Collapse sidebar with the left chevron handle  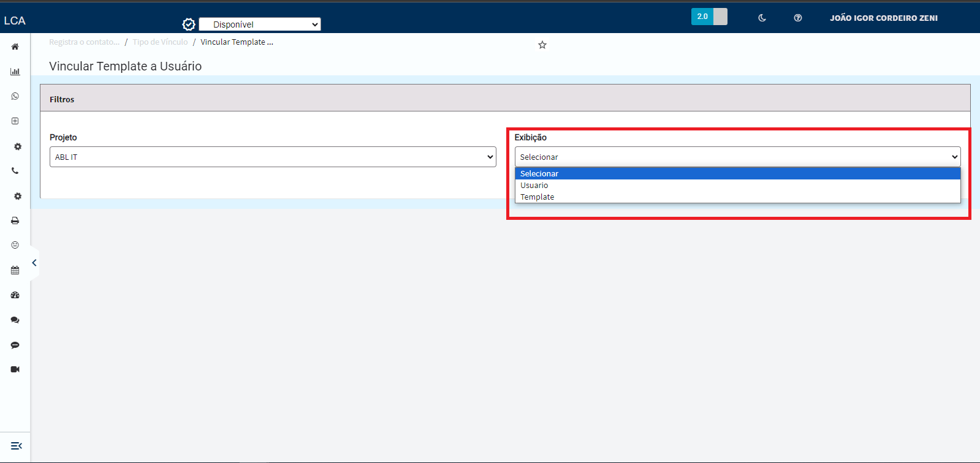(x=34, y=263)
